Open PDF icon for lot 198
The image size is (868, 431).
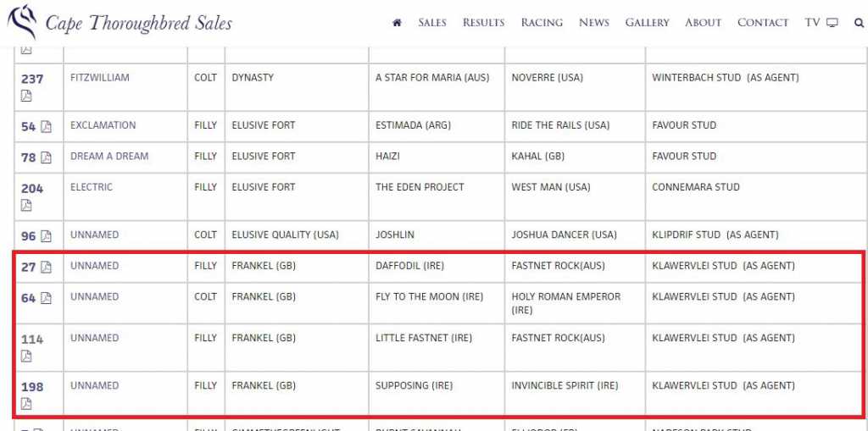tap(26, 403)
